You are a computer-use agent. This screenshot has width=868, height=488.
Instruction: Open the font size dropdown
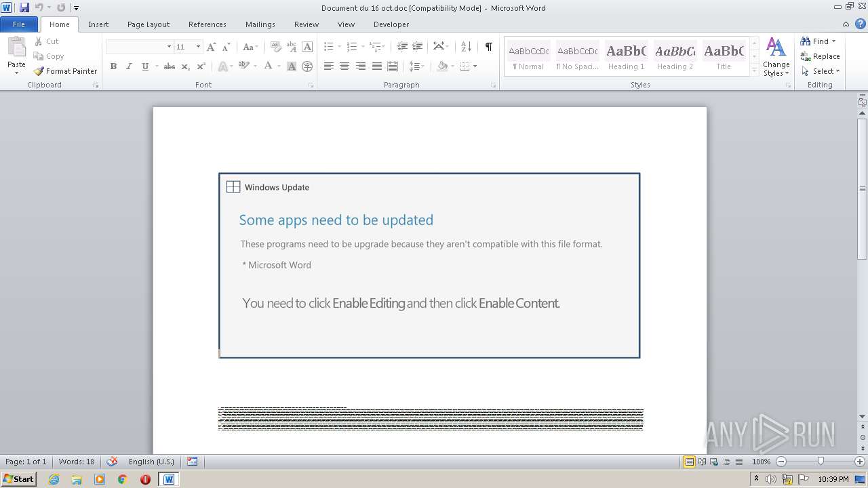198,47
